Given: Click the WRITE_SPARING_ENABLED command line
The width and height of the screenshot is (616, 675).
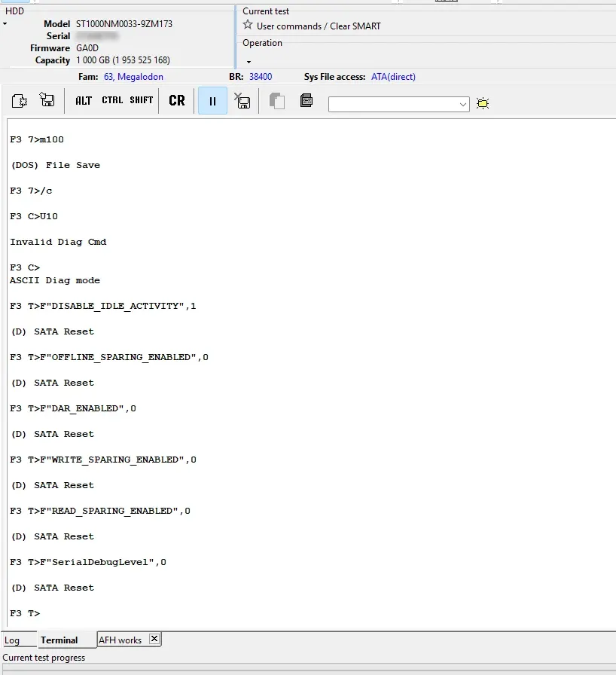Looking at the screenshot, I should [103, 460].
